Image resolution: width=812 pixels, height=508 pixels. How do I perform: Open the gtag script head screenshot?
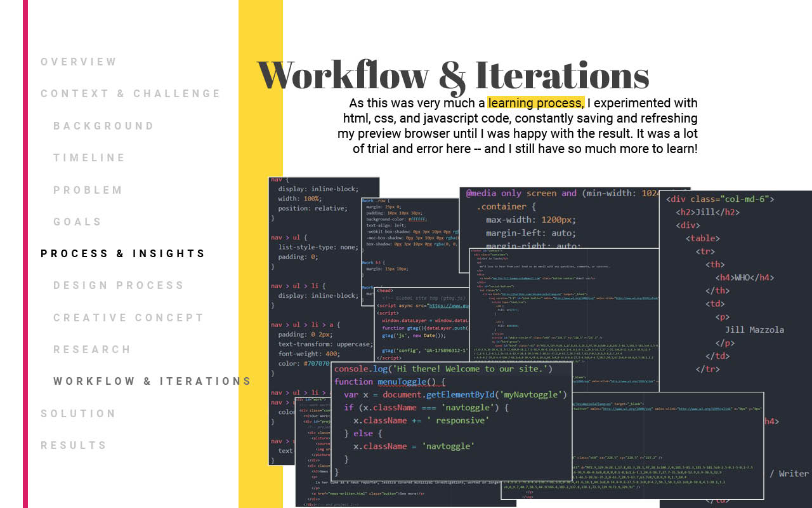[421, 324]
